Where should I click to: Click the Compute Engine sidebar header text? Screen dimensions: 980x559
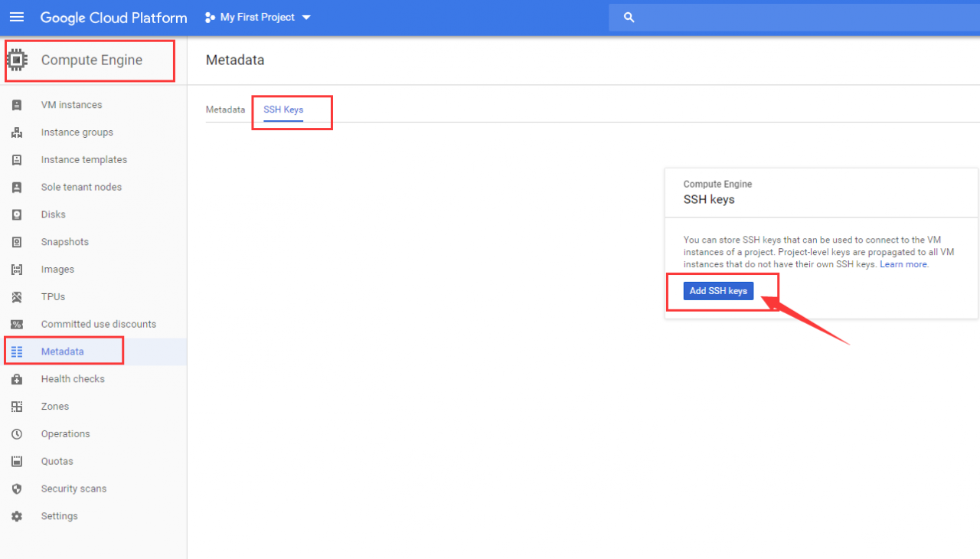pyautogui.click(x=92, y=60)
